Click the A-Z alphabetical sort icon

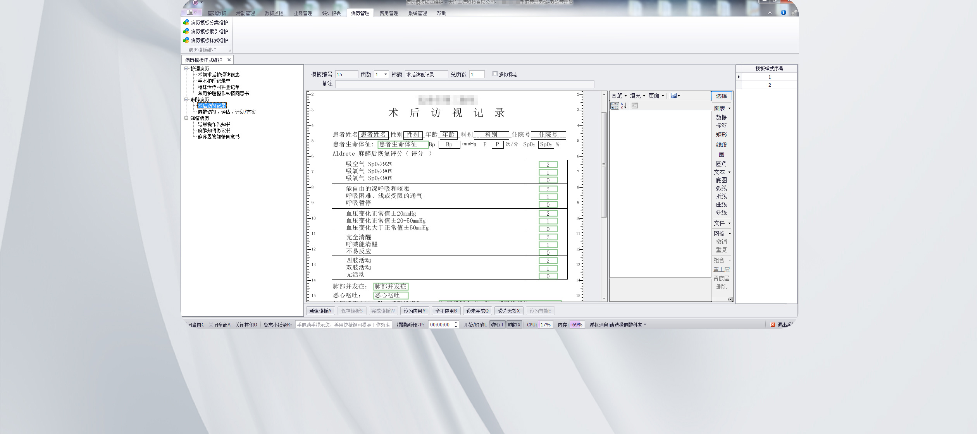(x=623, y=106)
